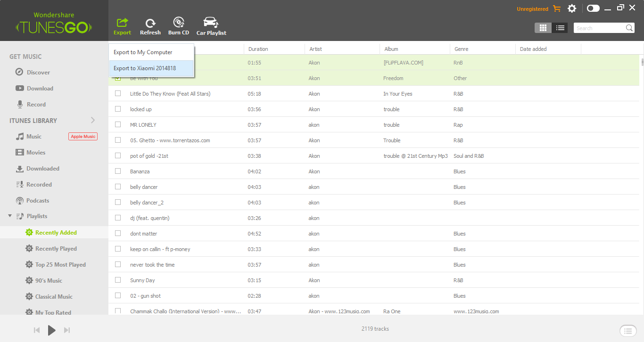Check the dont matter track

click(x=118, y=234)
